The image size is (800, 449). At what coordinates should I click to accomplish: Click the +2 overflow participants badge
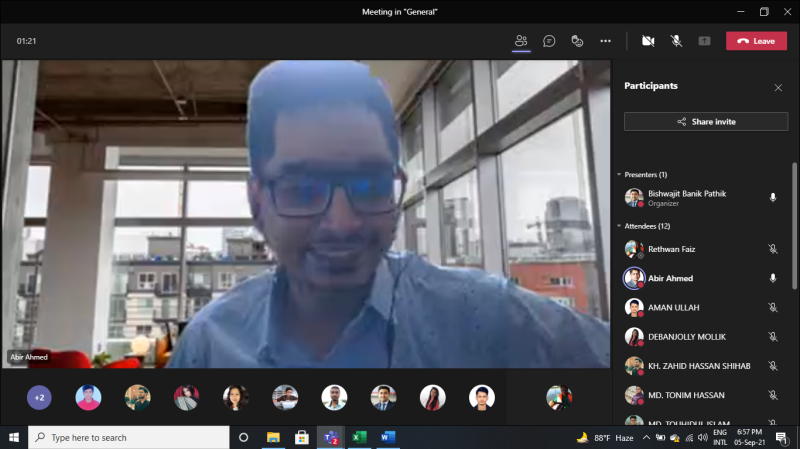click(x=39, y=398)
